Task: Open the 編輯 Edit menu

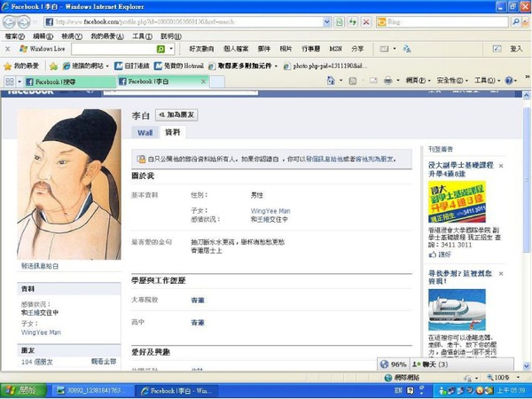Action: click(43, 36)
